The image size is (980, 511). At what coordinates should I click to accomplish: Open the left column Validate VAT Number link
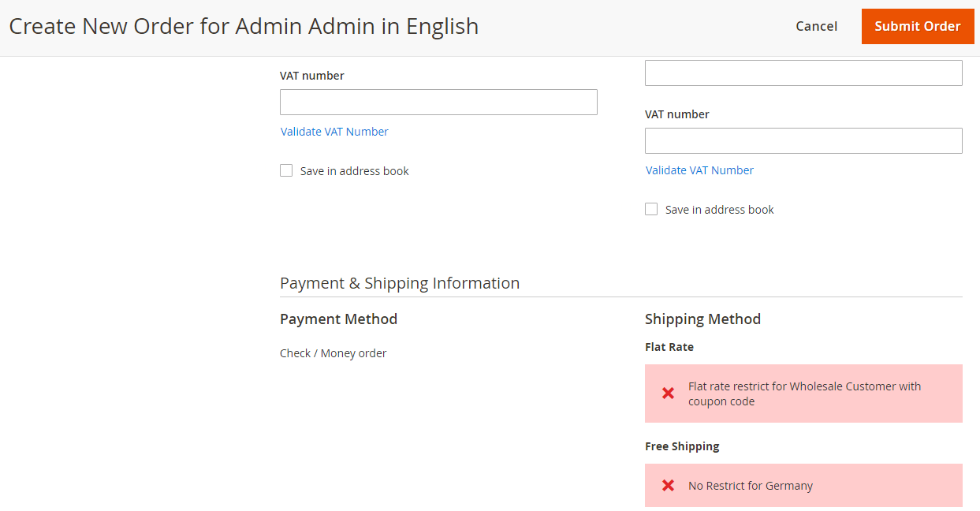pos(334,132)
